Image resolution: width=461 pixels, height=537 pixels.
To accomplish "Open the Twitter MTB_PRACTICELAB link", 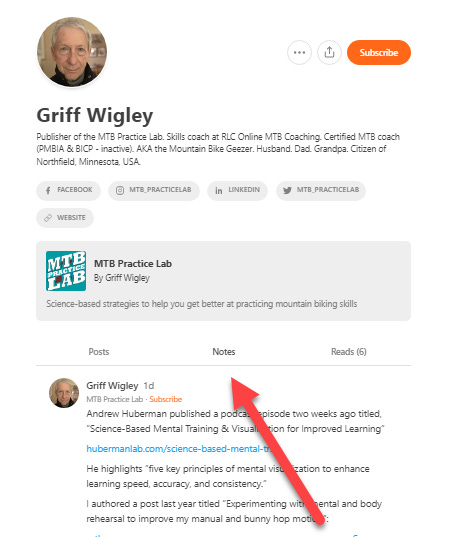I will tap(321, 190).
